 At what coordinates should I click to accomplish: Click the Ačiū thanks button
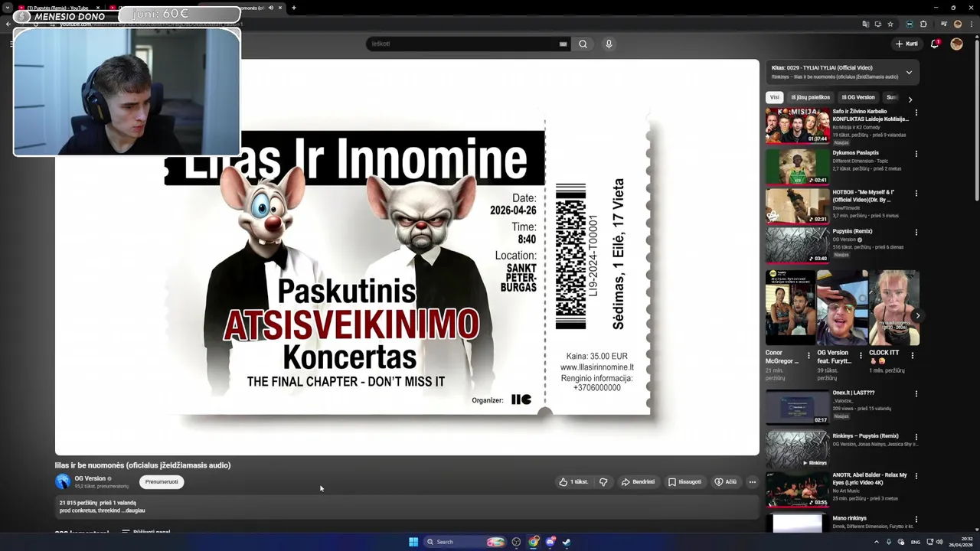click(725, 482)
